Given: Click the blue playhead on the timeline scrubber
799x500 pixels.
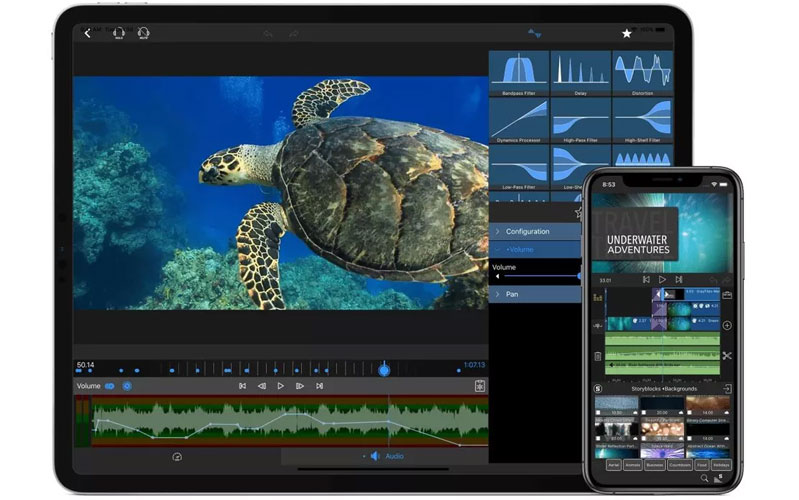Looking at the screenshot, I should pyautogui.click(x=383, y=370).
